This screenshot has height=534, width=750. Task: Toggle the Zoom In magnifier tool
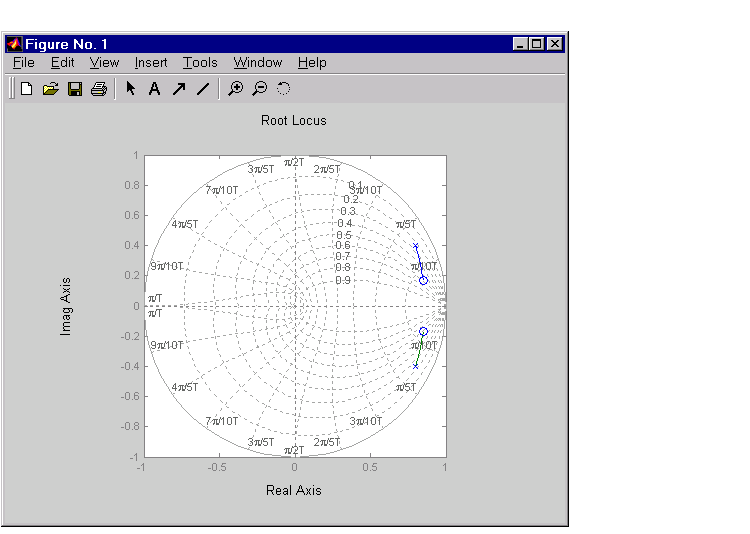coord(235,89)
